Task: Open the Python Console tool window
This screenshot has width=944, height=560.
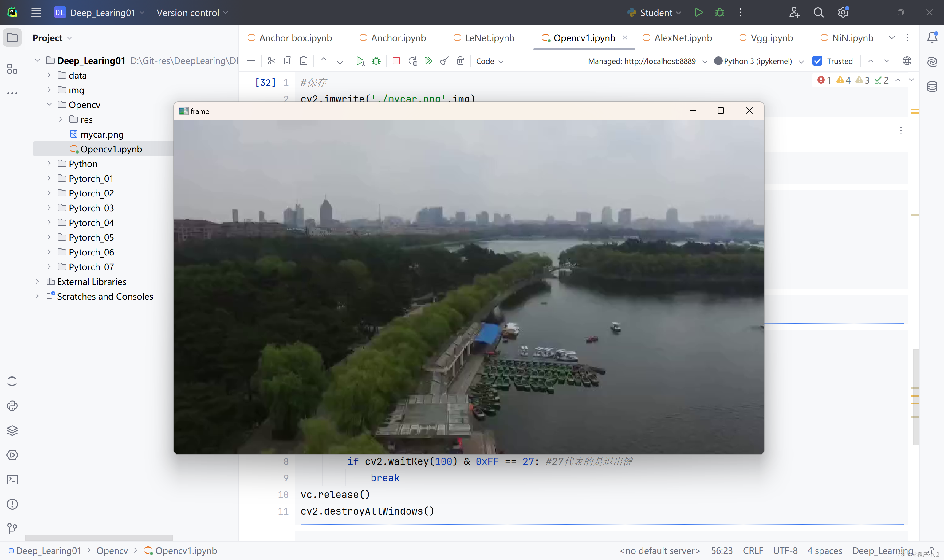Action: point(13,406)
